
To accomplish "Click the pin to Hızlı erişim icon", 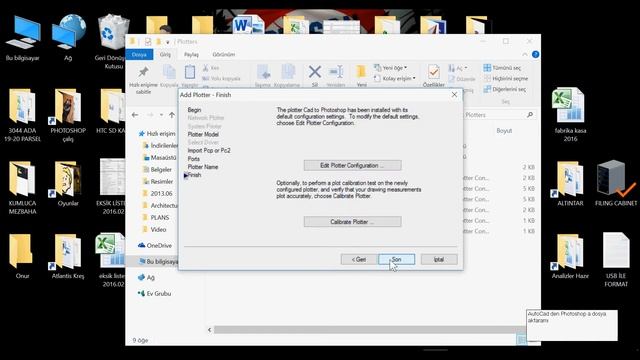I will 143,73.
